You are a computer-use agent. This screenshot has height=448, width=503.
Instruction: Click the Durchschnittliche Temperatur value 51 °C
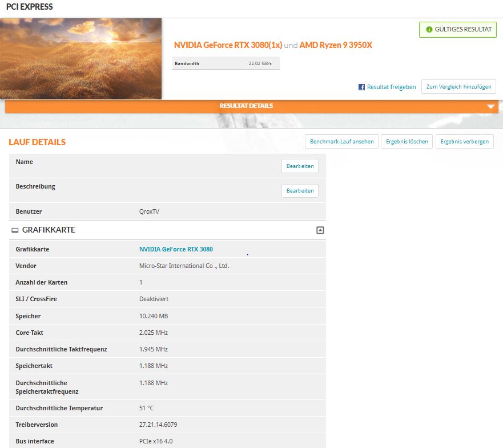click(x=146, y=408)
